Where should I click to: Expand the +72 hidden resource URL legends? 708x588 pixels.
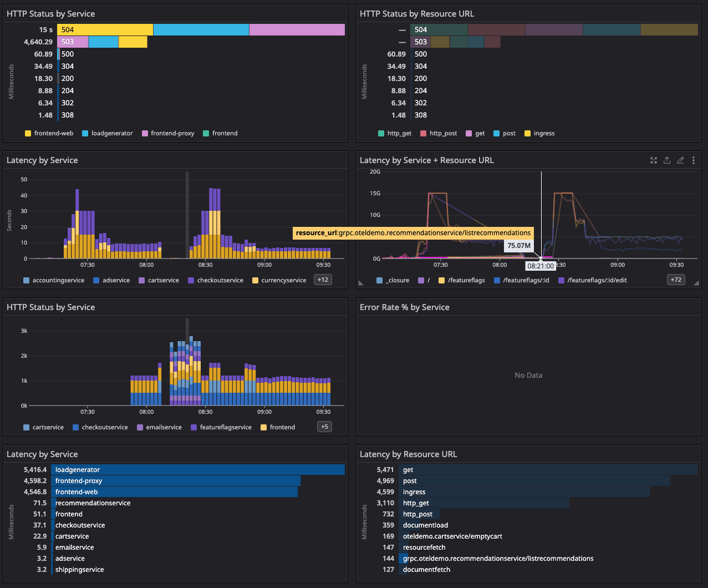676,280
